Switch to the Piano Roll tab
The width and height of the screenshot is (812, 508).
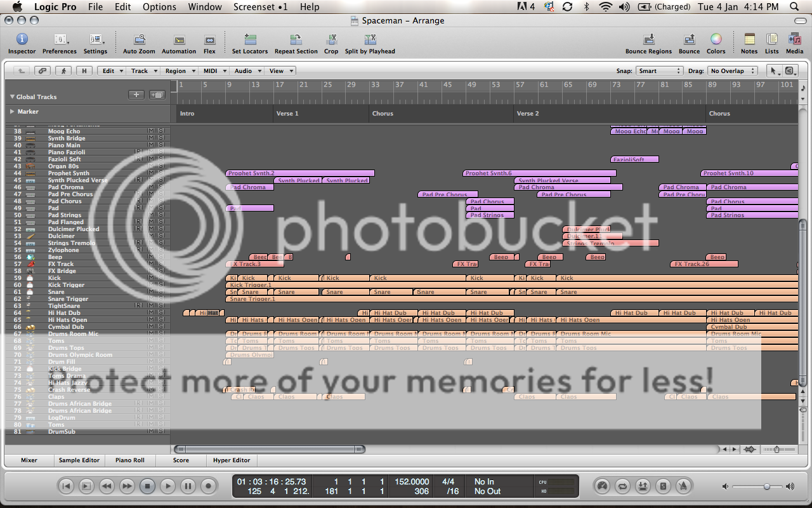point(130,460)
